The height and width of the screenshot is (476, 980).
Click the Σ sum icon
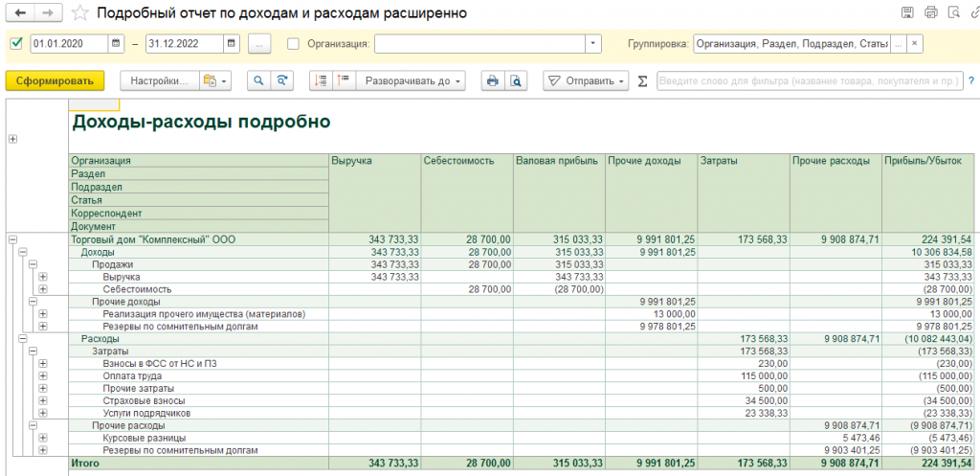[642, 81]
